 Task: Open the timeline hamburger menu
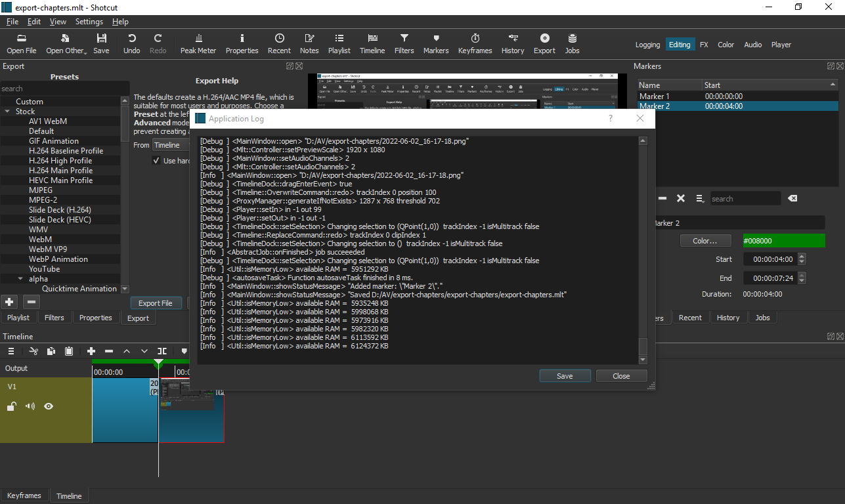(x=11, y=352)
